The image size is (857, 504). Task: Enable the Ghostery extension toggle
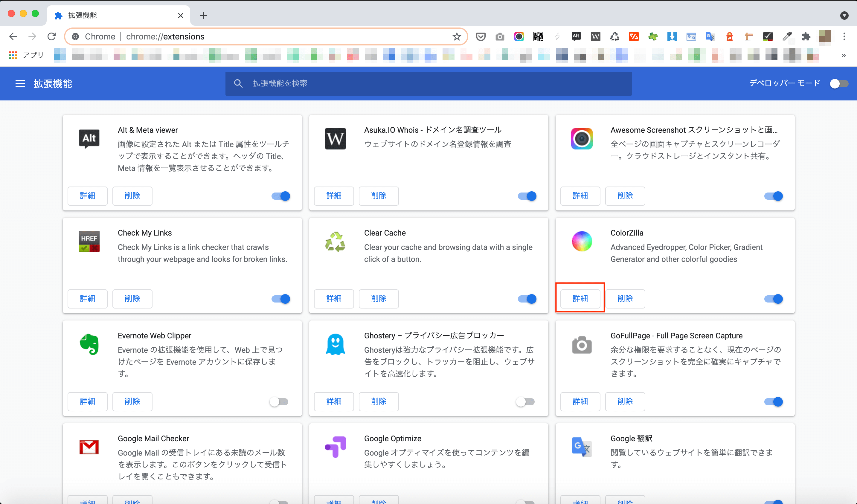[x=525, y=402]
